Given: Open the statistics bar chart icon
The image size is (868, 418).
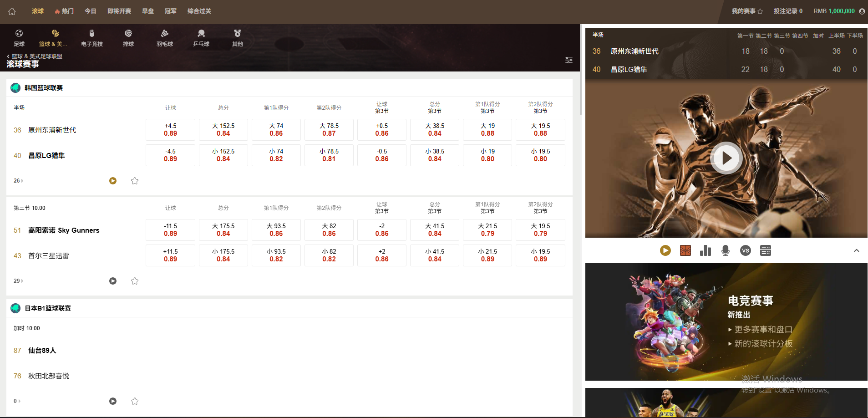Looking at the screenshot, I should click(x=706, y=250).
